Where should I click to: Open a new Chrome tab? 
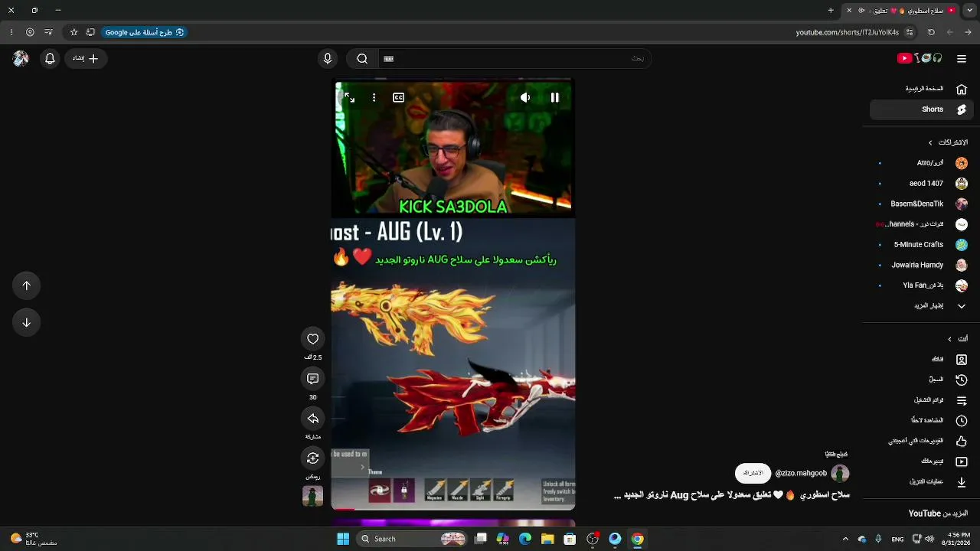[x=831, y=11]
